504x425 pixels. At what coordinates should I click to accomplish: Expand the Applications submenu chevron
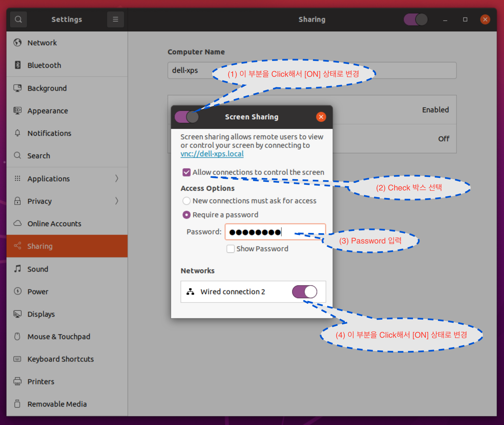click(117, 178)
